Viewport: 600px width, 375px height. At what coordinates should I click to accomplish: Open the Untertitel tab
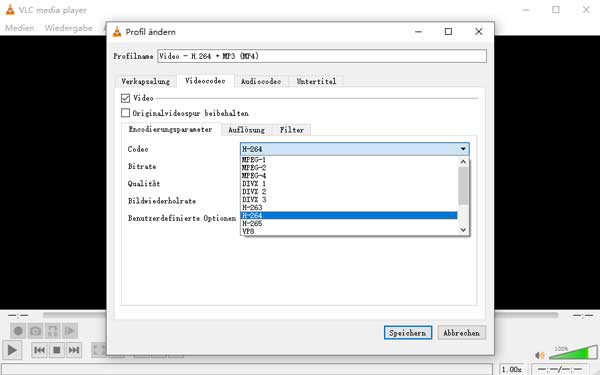[x=316, y=81]
